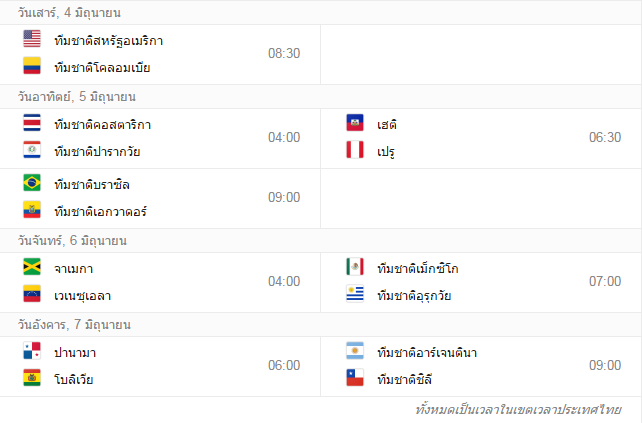Viewport: 642px width, 423px height.
Task: Click the Chile flag icon
Action: 355,379
